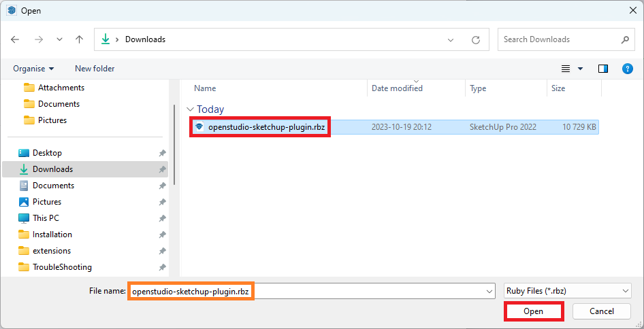
Task: Go up one folder level
Action: 79,39
